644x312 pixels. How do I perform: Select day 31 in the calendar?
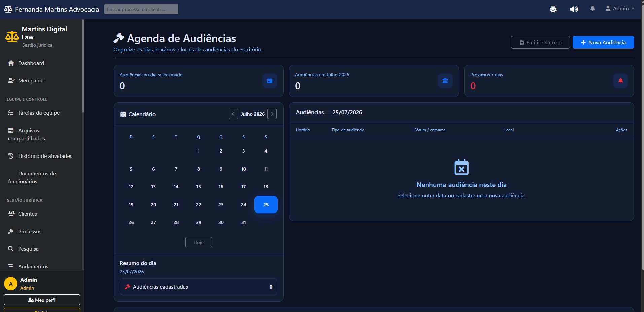(243, 222)
